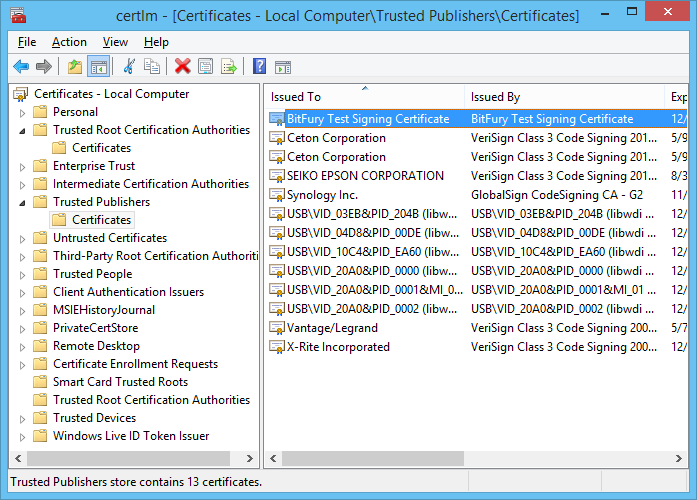
Task: Select the Synology Inc. certificate row
Action: (x=322, y=195)
